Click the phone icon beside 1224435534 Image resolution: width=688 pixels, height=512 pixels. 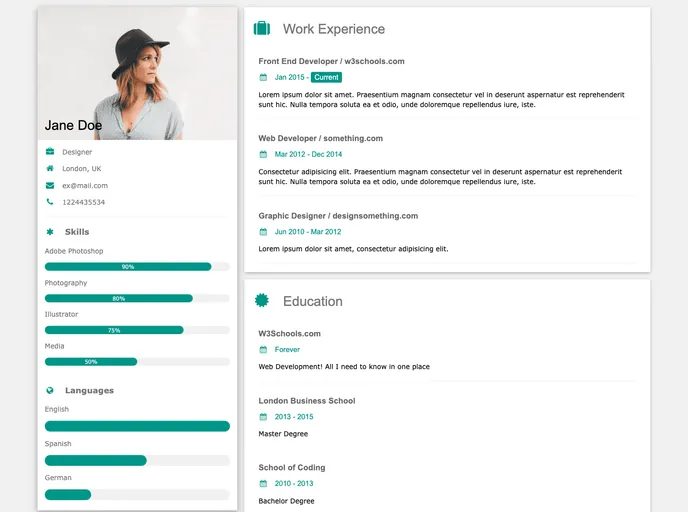[x=50, y=202]
